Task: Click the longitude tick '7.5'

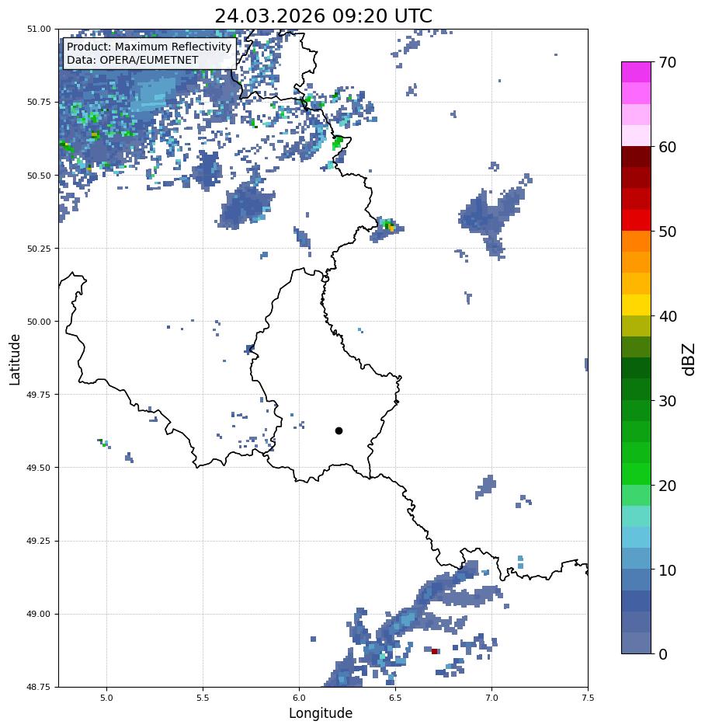Action: pos(588,698)
